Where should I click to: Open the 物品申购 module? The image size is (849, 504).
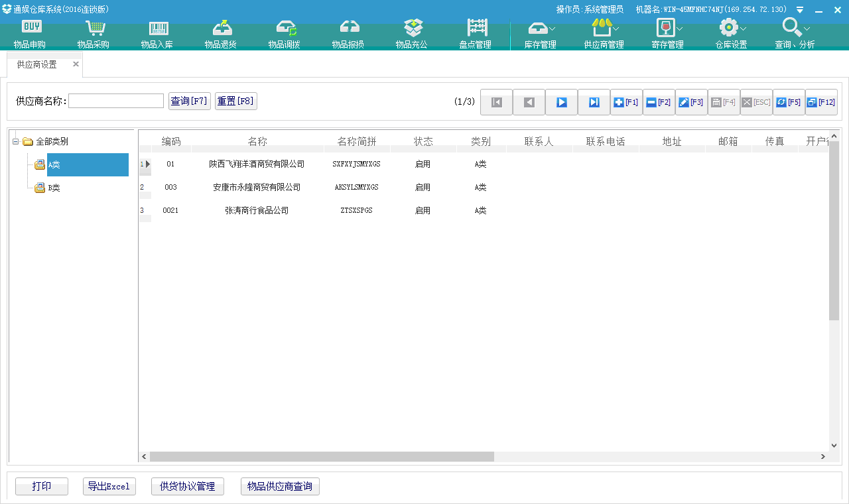coord(30,34)
